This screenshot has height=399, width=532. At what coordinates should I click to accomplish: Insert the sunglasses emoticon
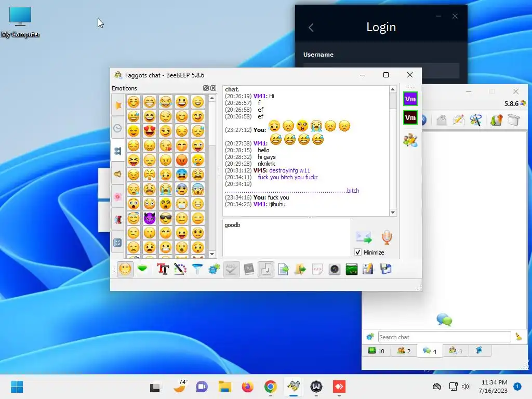166,219
